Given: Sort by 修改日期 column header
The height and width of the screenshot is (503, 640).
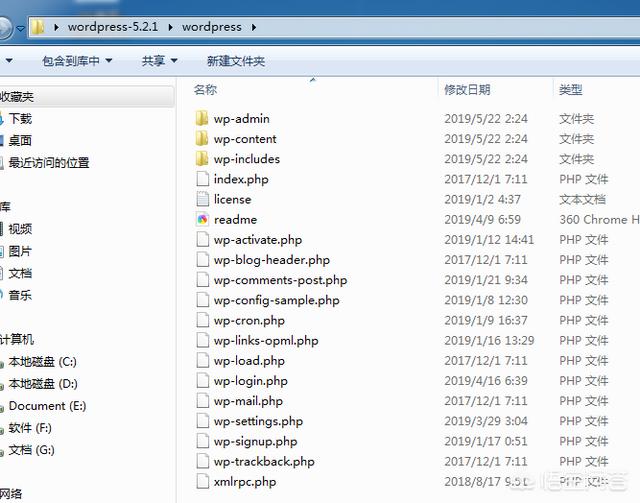Looking at the screenshot, I should (x=467, y=90).
